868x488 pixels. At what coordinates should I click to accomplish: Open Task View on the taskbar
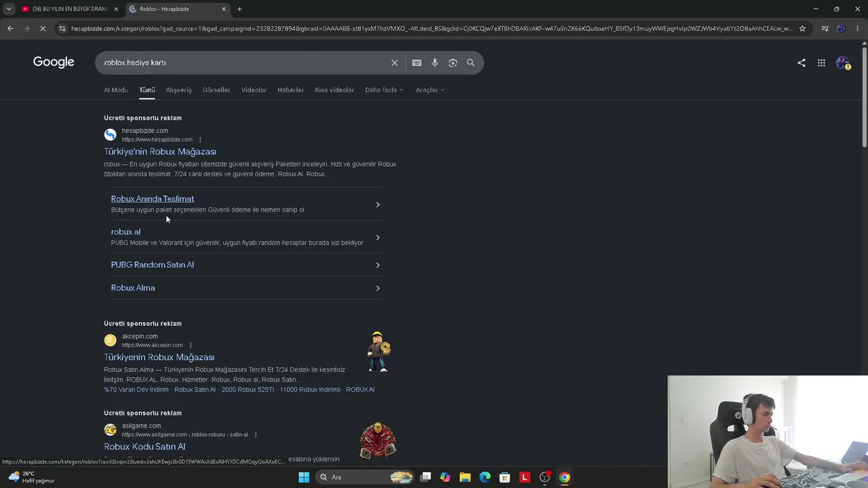coord(425,477)
